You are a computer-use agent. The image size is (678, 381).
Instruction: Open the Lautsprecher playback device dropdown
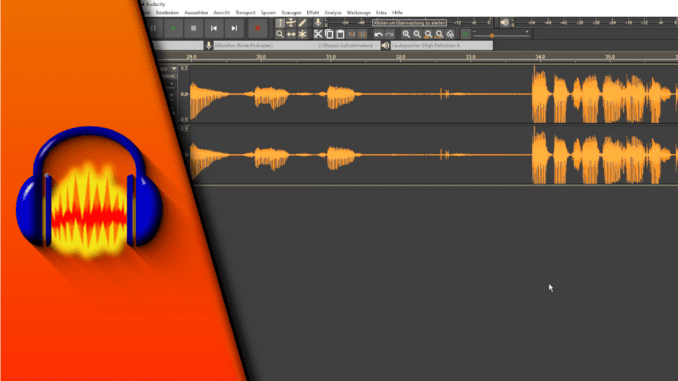click(442, 45)
